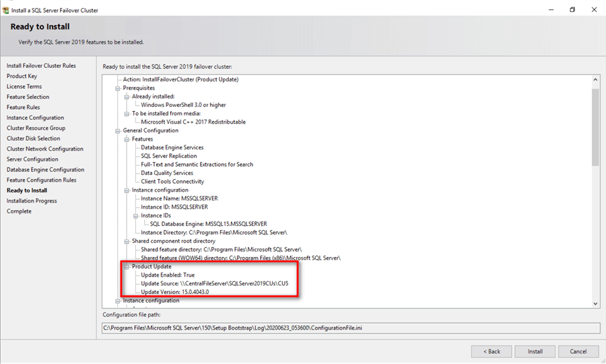Minimize the setup window
Screen dimensions: 606x364
coord(551,9)
